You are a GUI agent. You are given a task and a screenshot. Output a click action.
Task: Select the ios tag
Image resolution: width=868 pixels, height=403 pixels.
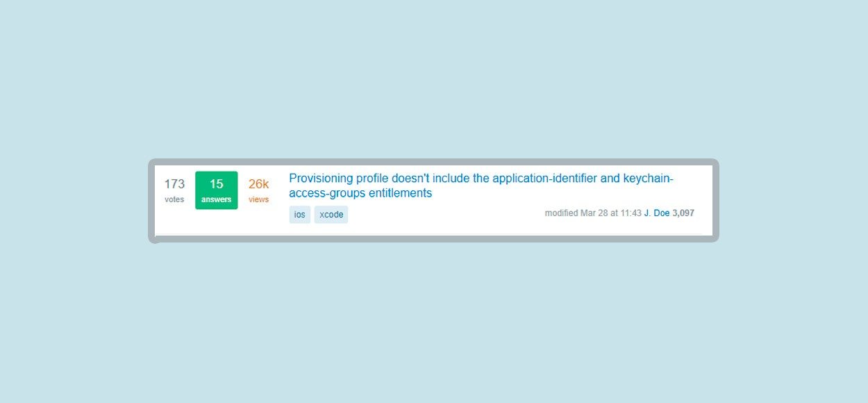pos(300,215)
